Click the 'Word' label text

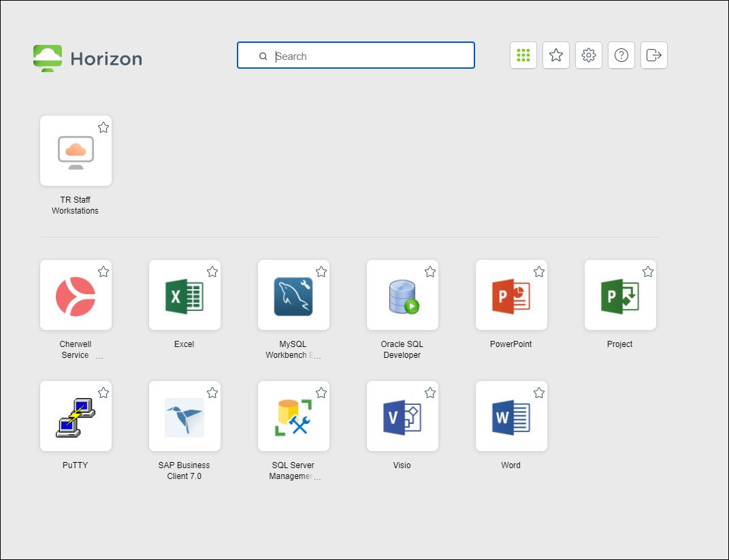coord(511,465)
